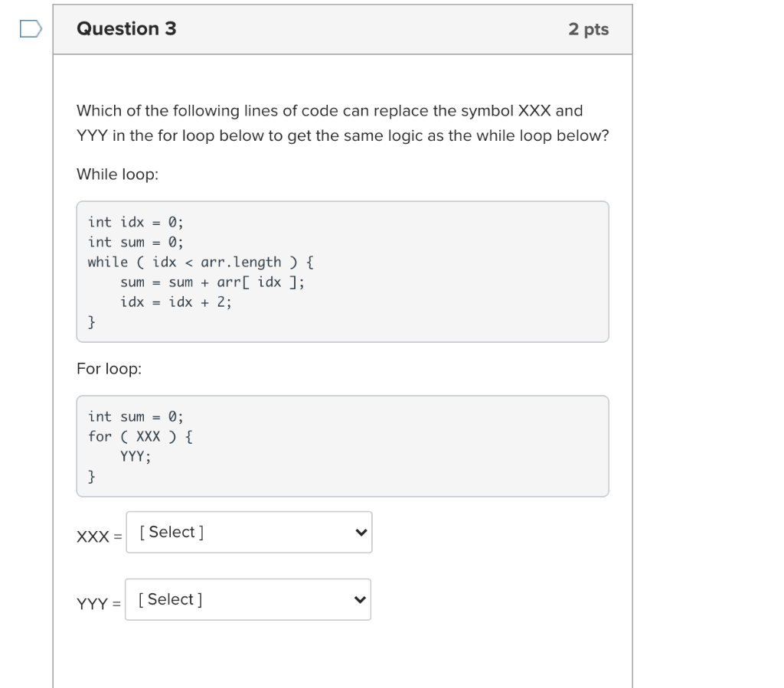Click the chevron arrow of XXX dropdown

pos(361,533)
